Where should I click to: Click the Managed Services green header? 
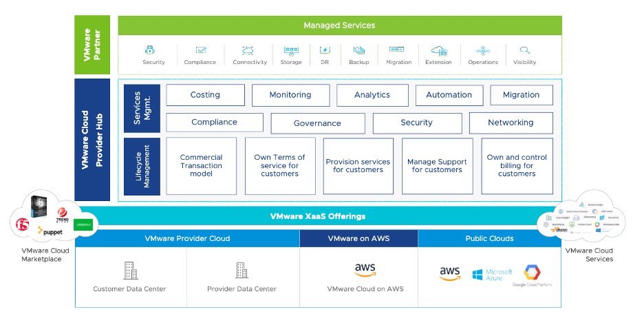[x=340, y=25]
